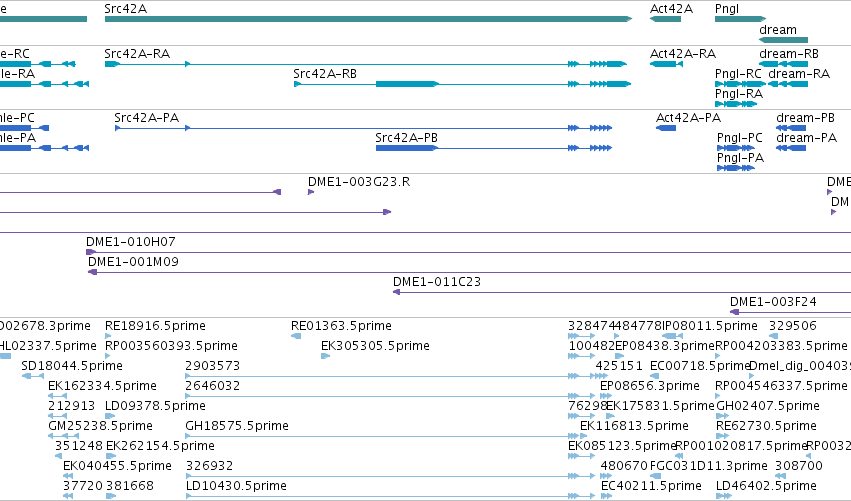Click the DME1-003F24 clone label
This screenshot has height=501, width=851.
click(773, 302)
